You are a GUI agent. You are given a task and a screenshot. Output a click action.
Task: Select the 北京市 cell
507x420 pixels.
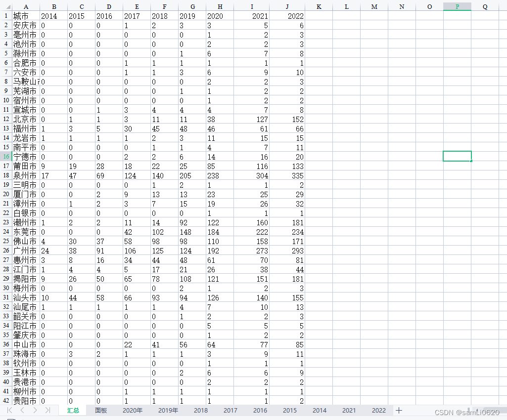click(x=26, y=119)
